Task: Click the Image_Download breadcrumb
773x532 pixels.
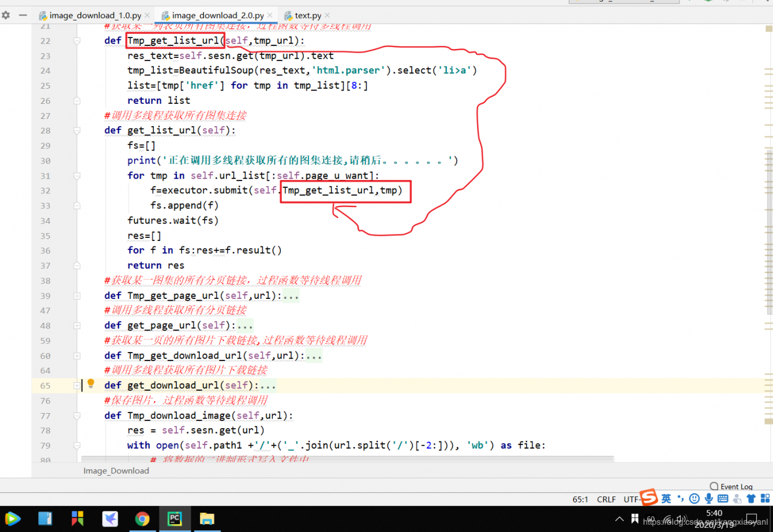Action: pos(116,471)
